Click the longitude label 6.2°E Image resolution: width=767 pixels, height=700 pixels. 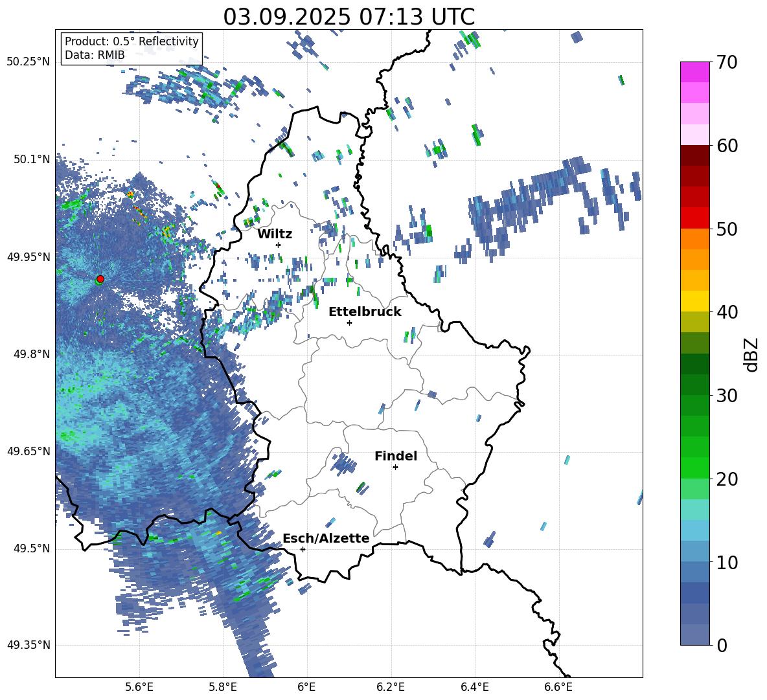[391, 687]
